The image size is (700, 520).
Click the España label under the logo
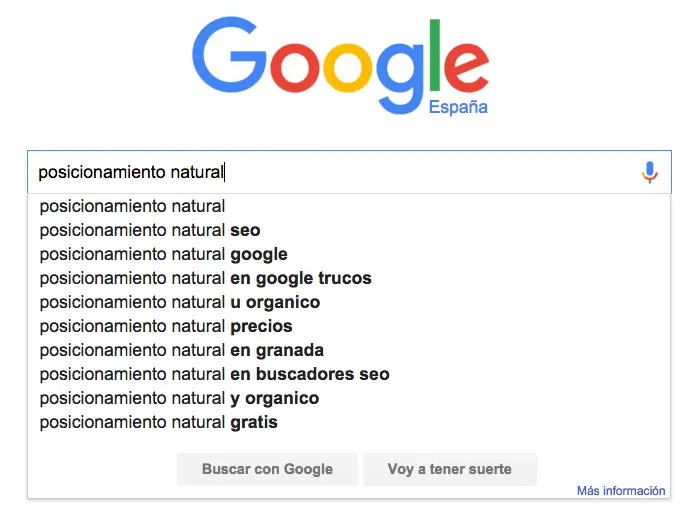coord(458,107)
